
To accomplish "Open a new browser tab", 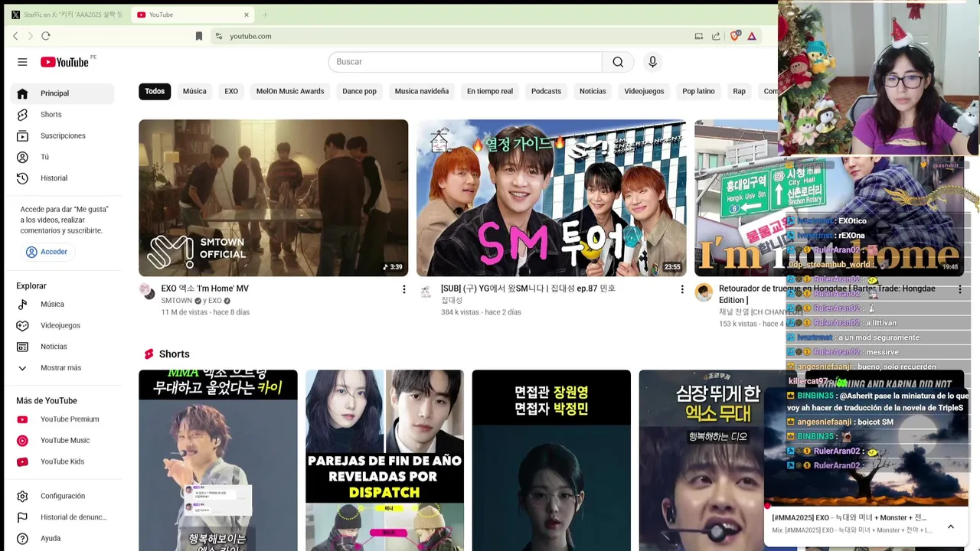I will pos(266,15).
